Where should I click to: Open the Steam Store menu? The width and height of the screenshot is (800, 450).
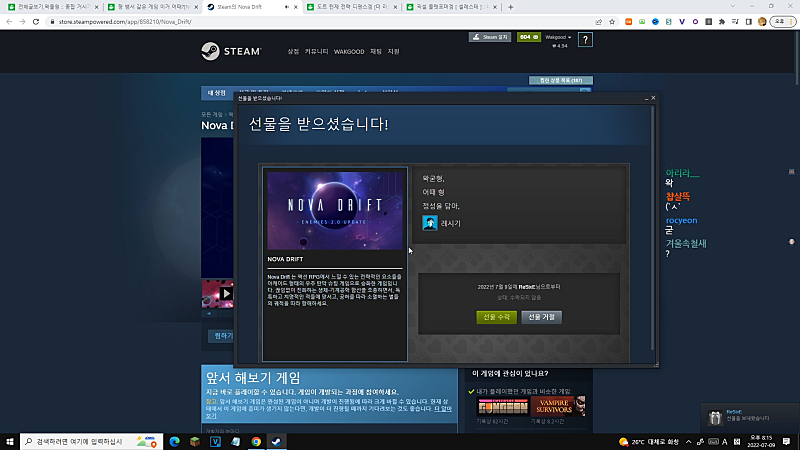click(x=293, y=52)
